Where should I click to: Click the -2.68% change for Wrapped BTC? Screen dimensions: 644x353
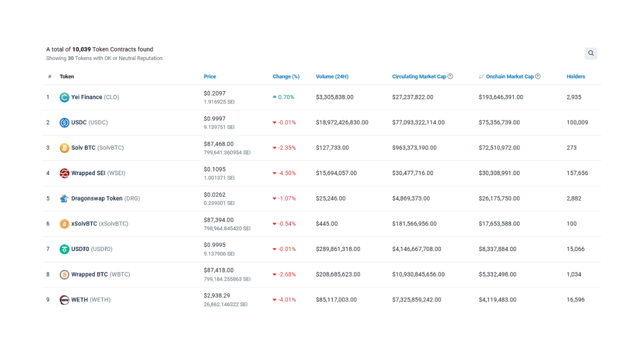click(284, 274)
